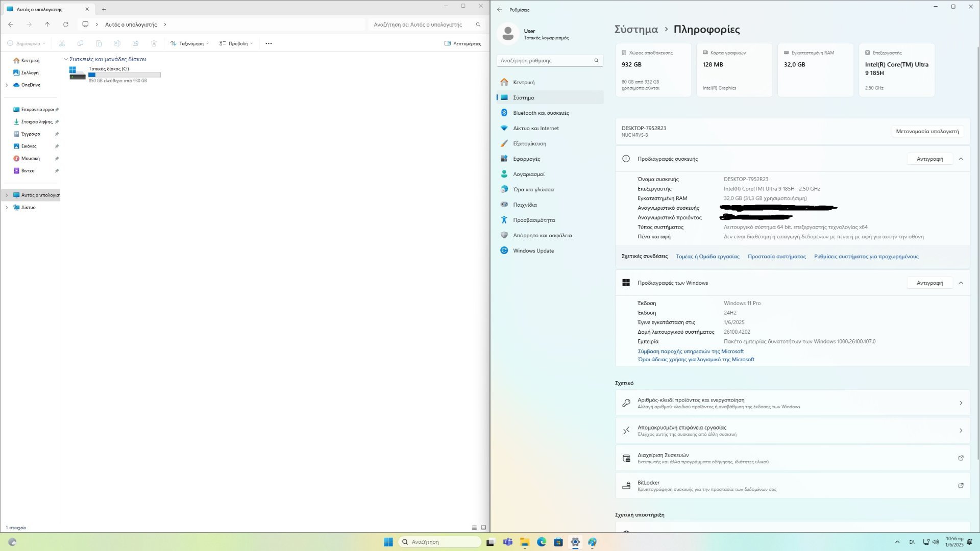
Task: Click Σύστημα in the Settings breadcrumb
Action: [x=636, y=30]
